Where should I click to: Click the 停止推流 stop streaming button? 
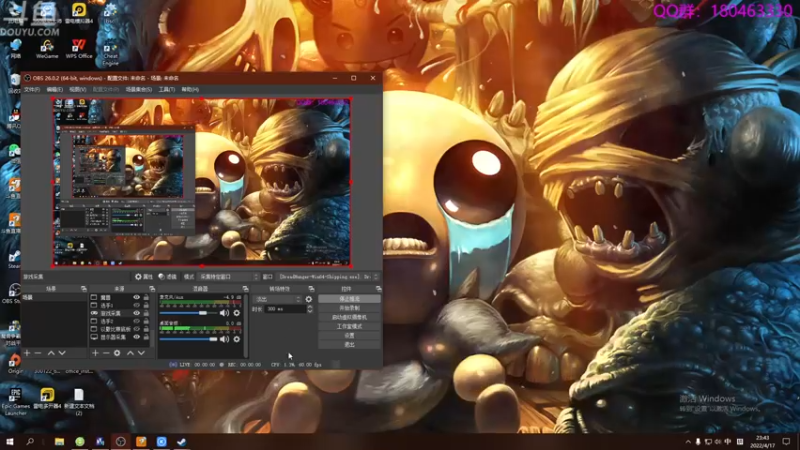349,299
